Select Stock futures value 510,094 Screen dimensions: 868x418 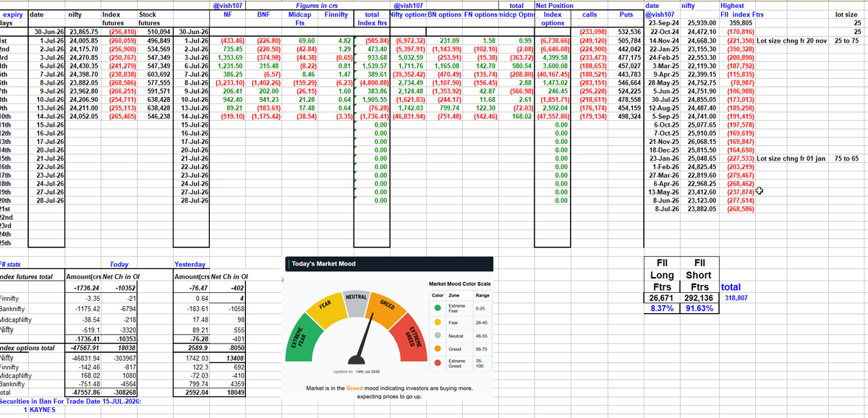point(158,32)
